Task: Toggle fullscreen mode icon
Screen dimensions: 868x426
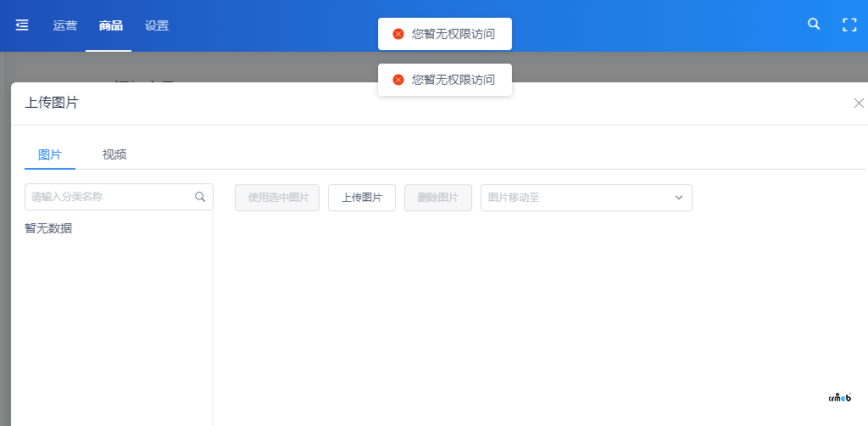Action: [x=849, y=25]
